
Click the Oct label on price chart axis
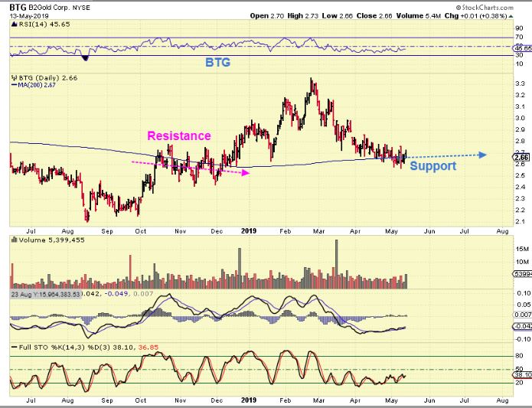point(141,231)
